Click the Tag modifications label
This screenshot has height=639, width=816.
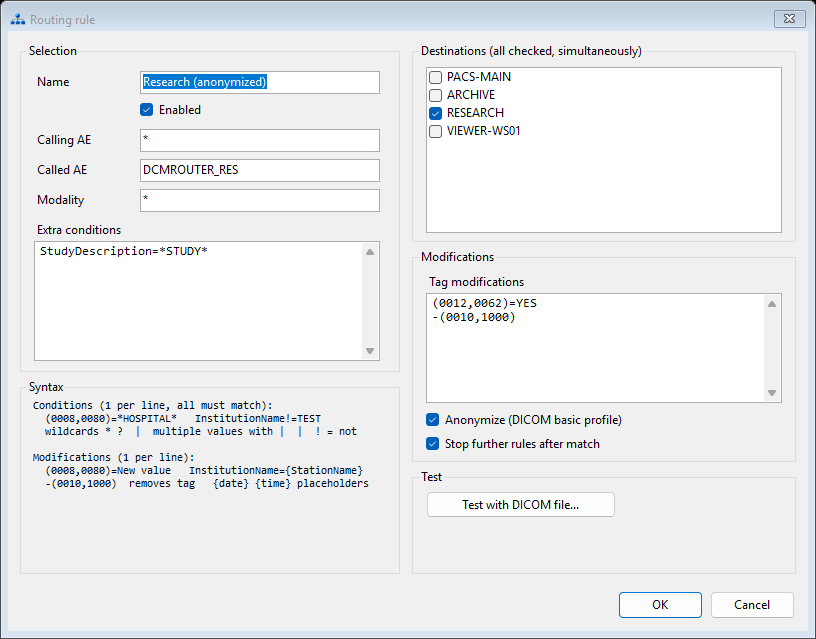[476, 282]
